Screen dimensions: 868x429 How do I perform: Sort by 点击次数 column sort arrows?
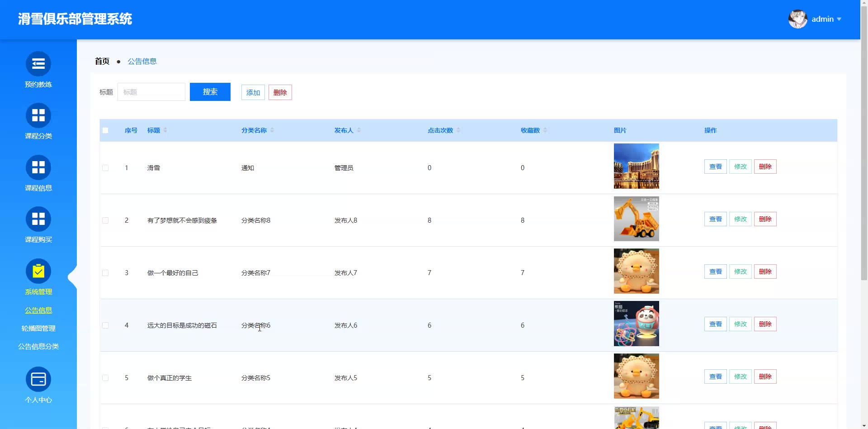(458, 130)
